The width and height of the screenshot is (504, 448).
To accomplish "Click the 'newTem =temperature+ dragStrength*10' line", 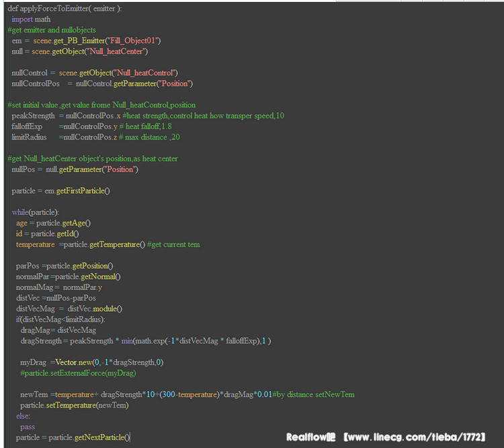I will [x=187, y=395].
